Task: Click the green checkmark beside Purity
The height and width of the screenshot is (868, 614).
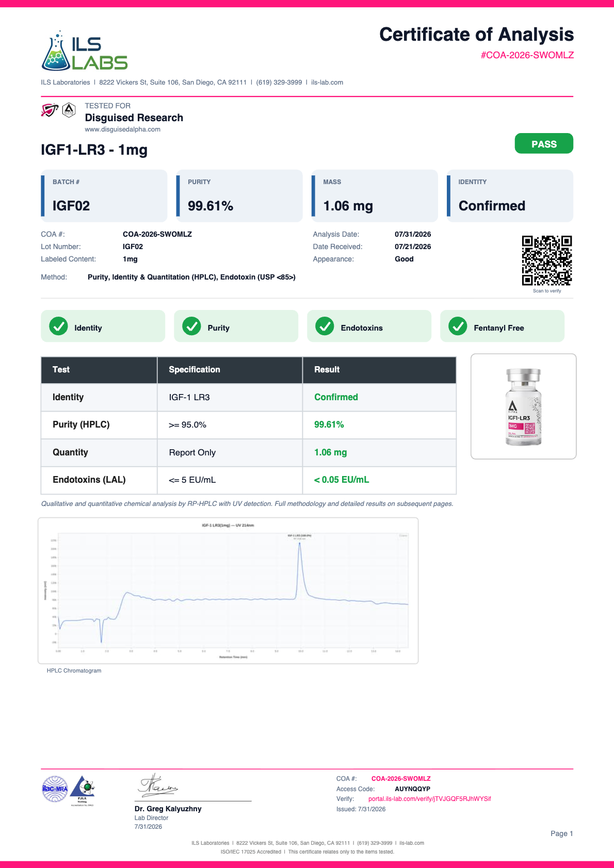Action: click(191, 326)
